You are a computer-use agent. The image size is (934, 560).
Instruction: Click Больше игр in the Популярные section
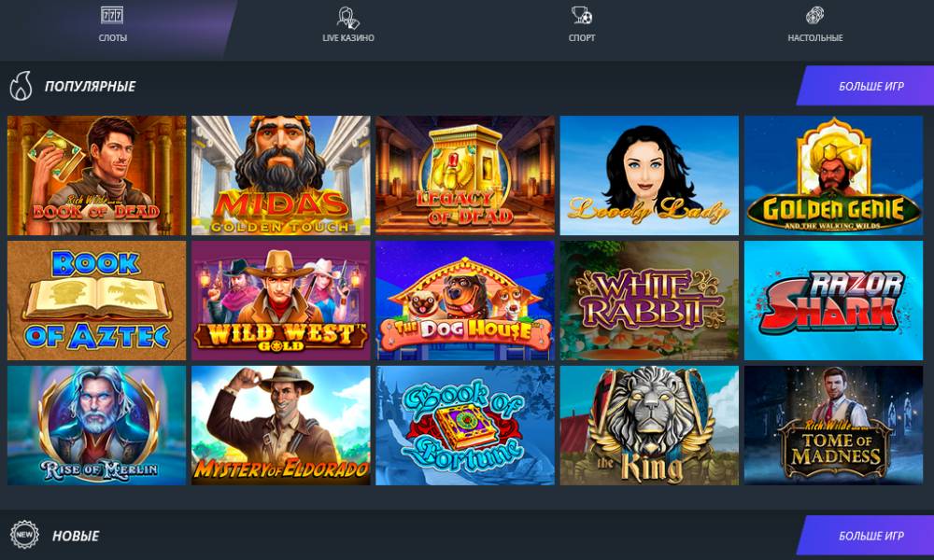coord(870,86)
